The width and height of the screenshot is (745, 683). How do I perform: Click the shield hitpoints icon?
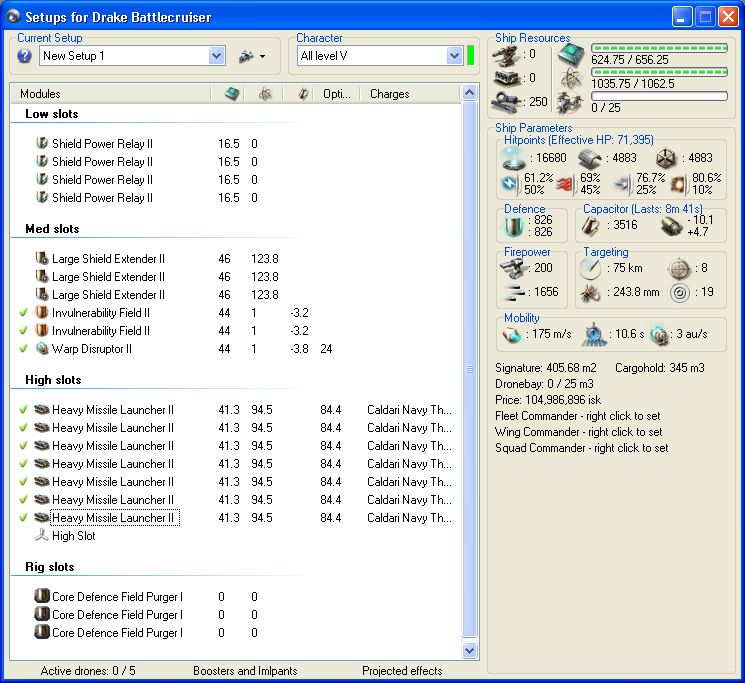click(x=514, y=158)
